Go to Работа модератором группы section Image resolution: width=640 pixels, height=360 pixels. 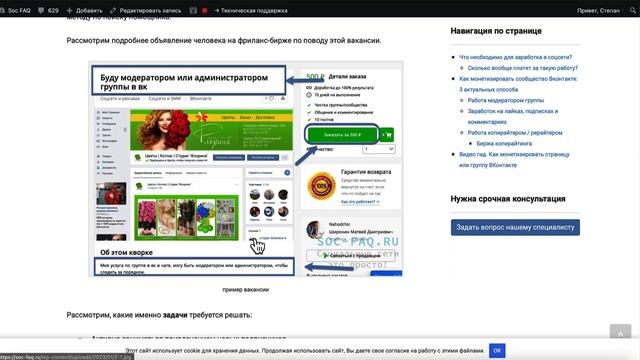point(506,100)
